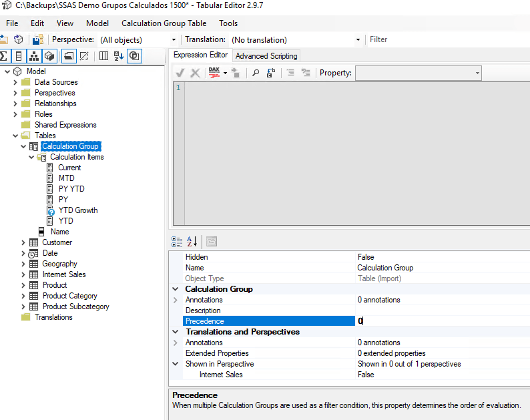Select the Translations folder
Screen dimensions: 530x420
[53, 317]
